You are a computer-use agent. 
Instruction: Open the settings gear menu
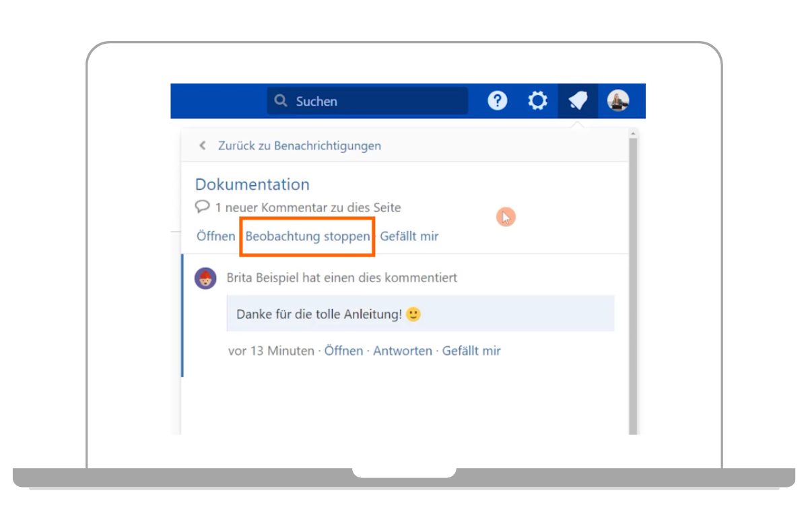(537, 101)
